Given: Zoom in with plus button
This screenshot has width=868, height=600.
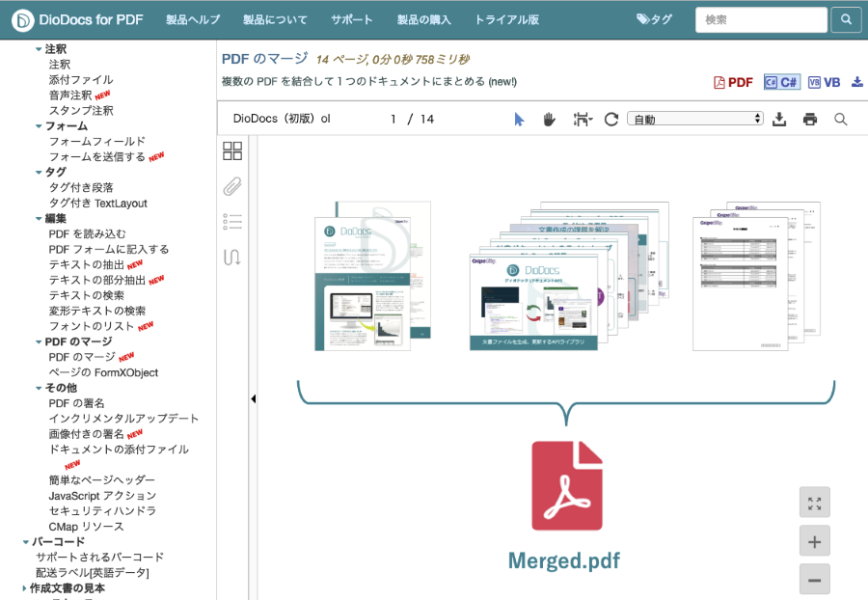Looking at the screenshot, I should [814, 541].
